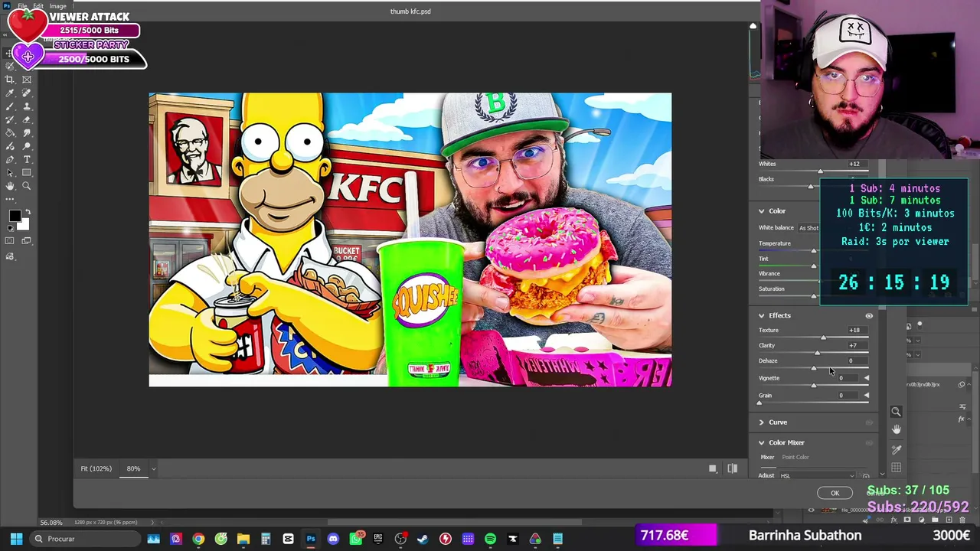Select the Frame tool
This screenshot has width=980, height=551.
(x=27, y=80)
